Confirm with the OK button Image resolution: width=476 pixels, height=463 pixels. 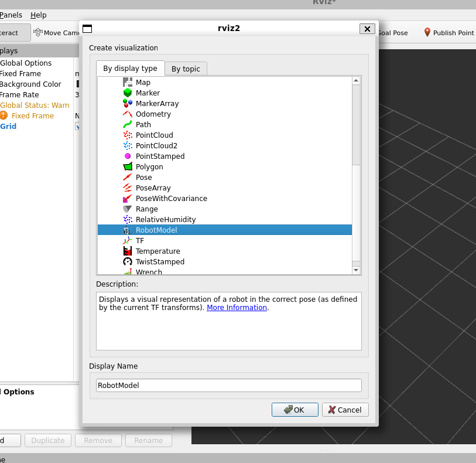(x=294, y=410)
